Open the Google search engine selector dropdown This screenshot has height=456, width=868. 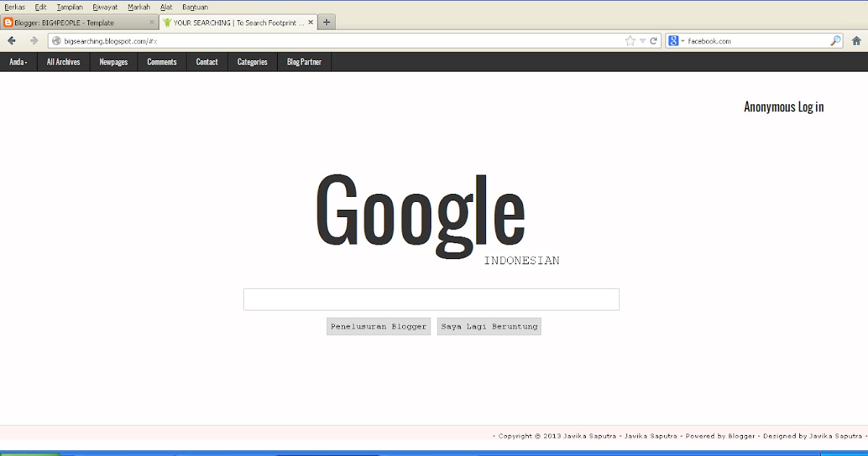tap(676, 41)
